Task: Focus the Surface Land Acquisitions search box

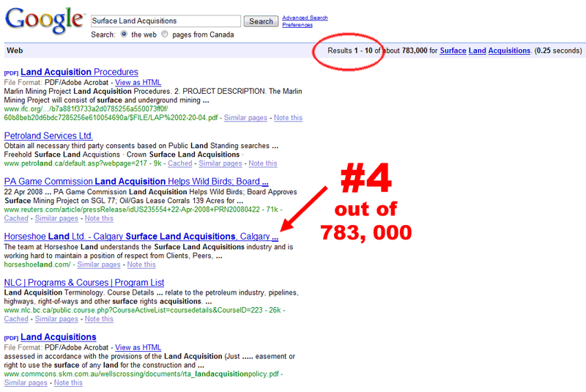Action: pos(166,21)
